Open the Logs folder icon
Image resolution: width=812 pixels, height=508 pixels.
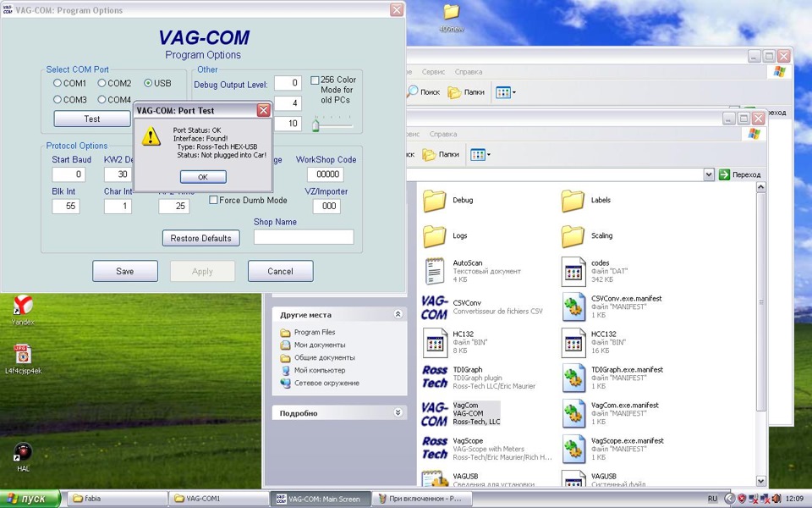coord(434,236)
